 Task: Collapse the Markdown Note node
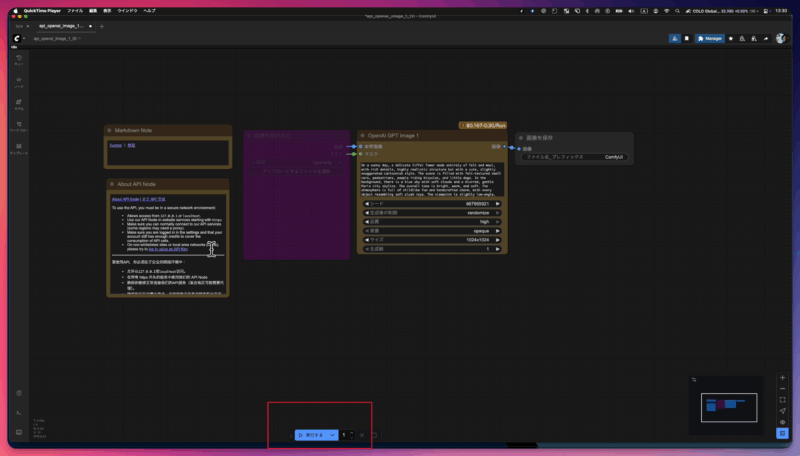[110, 130]
